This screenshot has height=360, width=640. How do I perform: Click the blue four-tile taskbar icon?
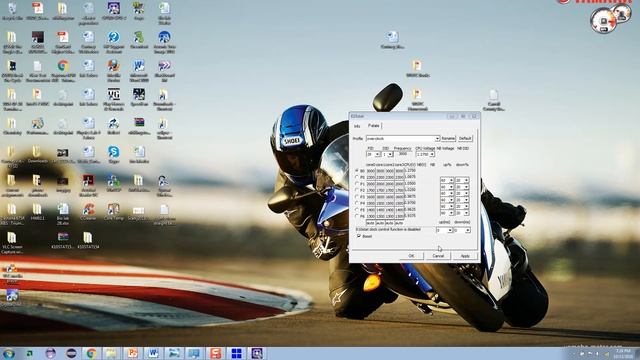point(236,353)
